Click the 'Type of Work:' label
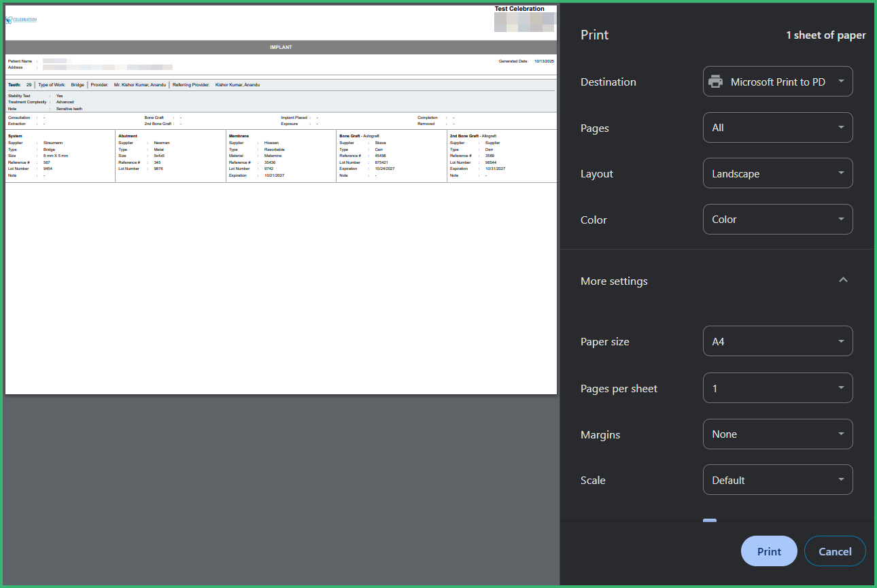Viewport: 877px width, 588px height. coord(52,85)
